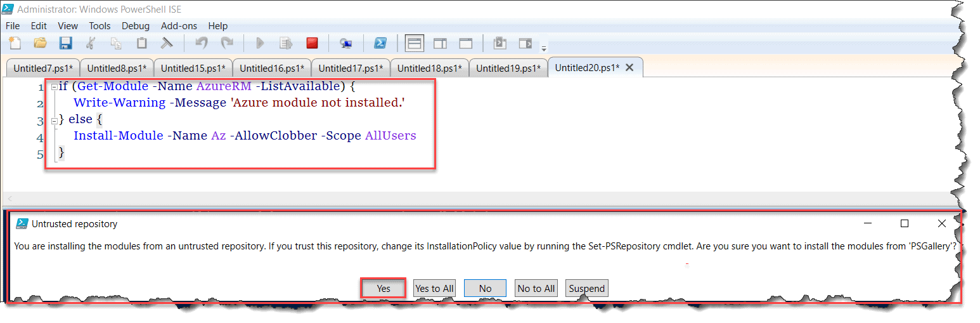Open the Tools menu
The height and width of the screenshot is (323, 980).
pos(100,26)
